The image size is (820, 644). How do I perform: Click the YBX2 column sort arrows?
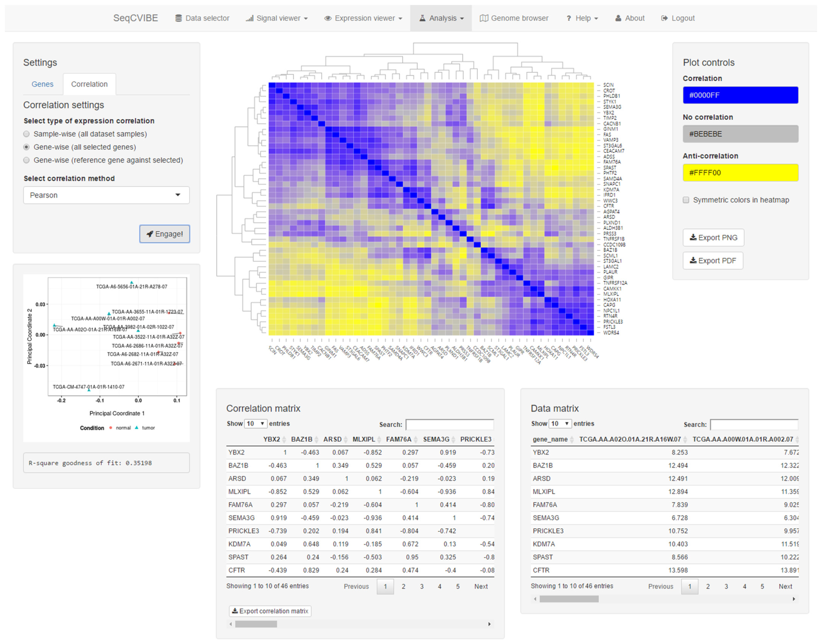click(x=284, y=439)
